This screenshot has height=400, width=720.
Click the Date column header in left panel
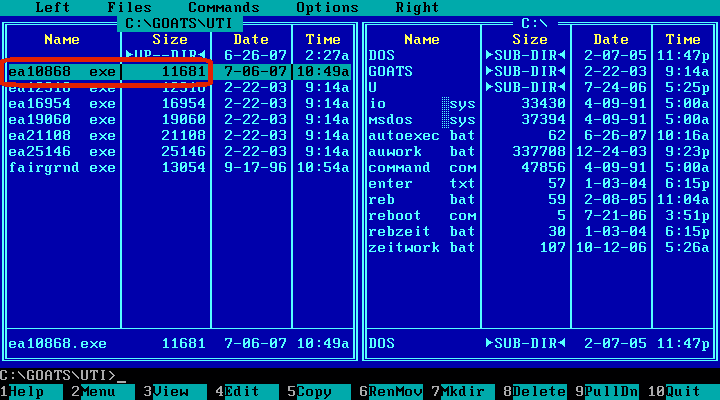click(x=251, y=39)
